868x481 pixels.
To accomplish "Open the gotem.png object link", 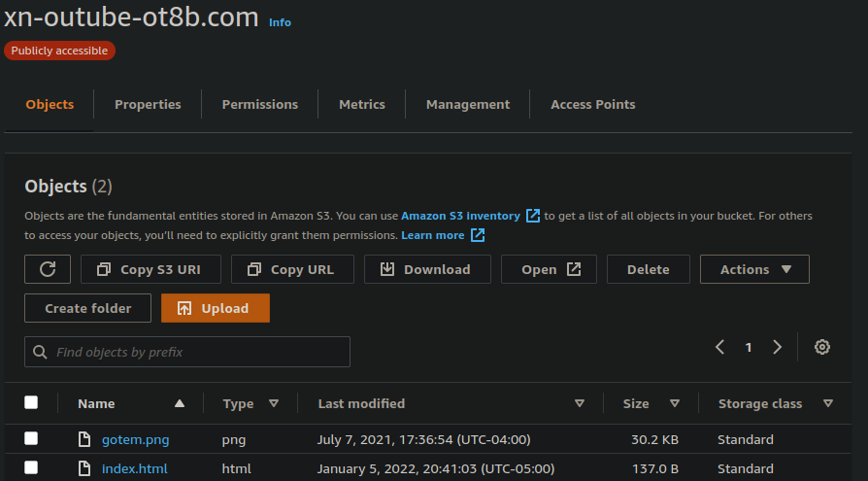I will coord(135,439).
